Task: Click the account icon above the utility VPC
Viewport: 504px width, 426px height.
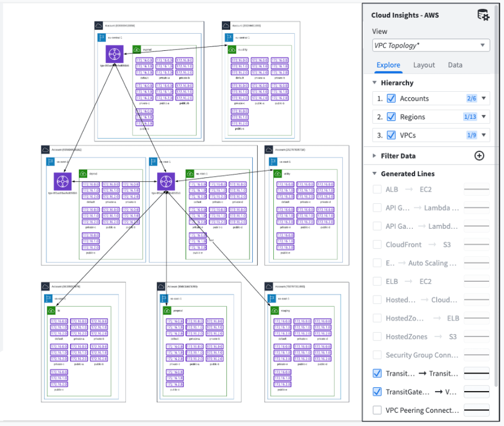Action: (269, 150)
